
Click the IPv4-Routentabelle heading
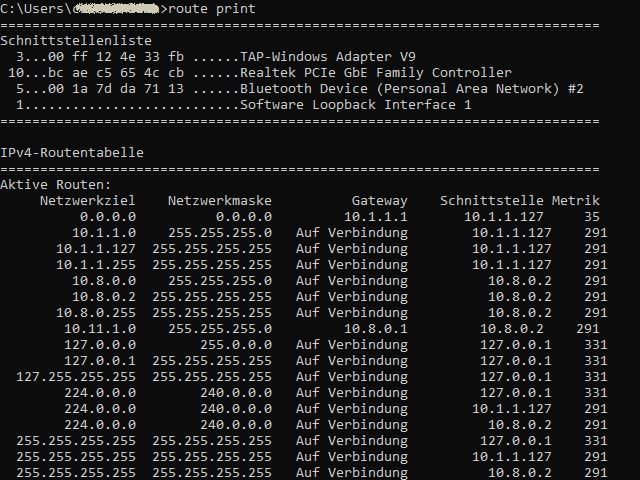point(71,153)
